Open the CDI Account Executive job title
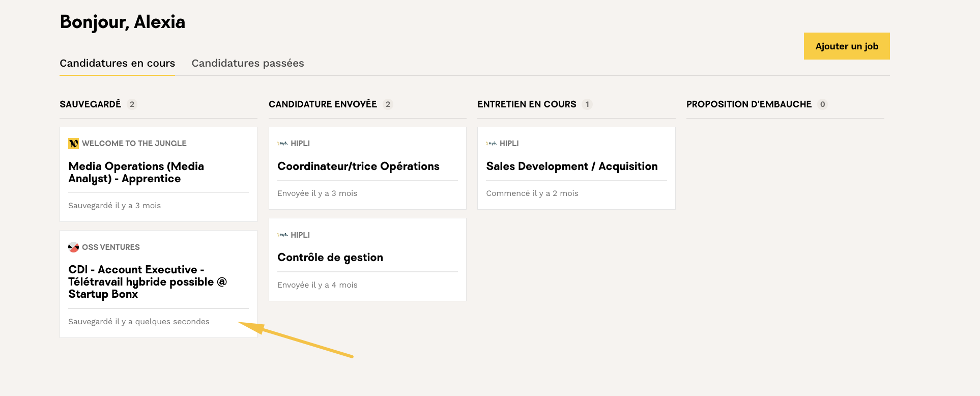Image resolution: width=980 pixels, height=396 pixels. 147,282
